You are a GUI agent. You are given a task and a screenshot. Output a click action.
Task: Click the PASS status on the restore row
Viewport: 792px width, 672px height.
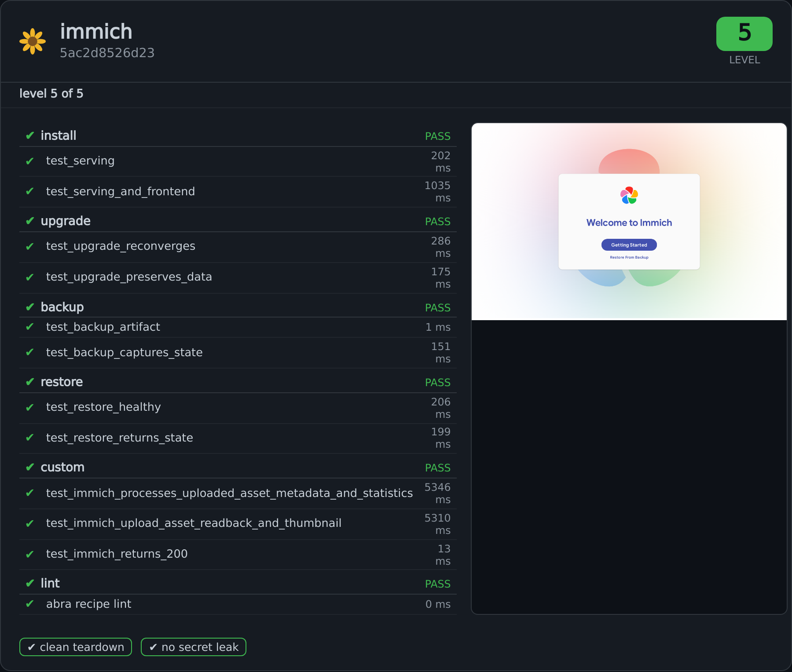(437, 383)
